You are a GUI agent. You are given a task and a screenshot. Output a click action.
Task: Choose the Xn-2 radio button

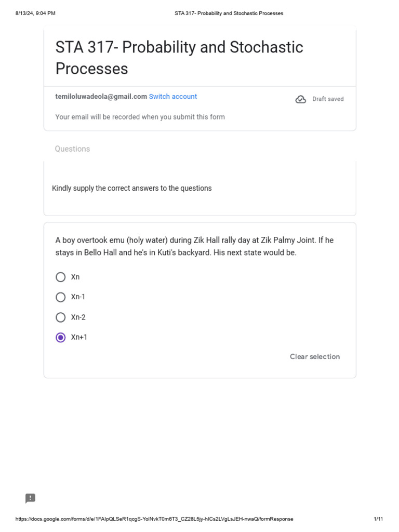[x=61, y=317]
